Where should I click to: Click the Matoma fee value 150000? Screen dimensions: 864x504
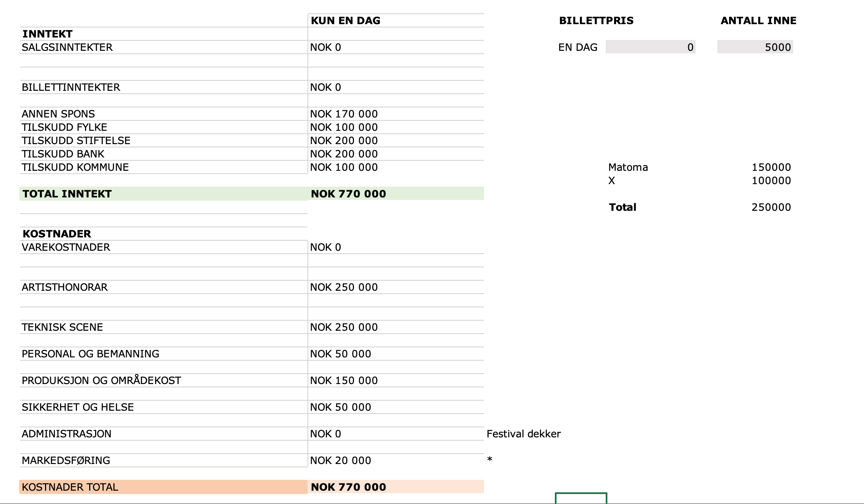pos(771,167)
